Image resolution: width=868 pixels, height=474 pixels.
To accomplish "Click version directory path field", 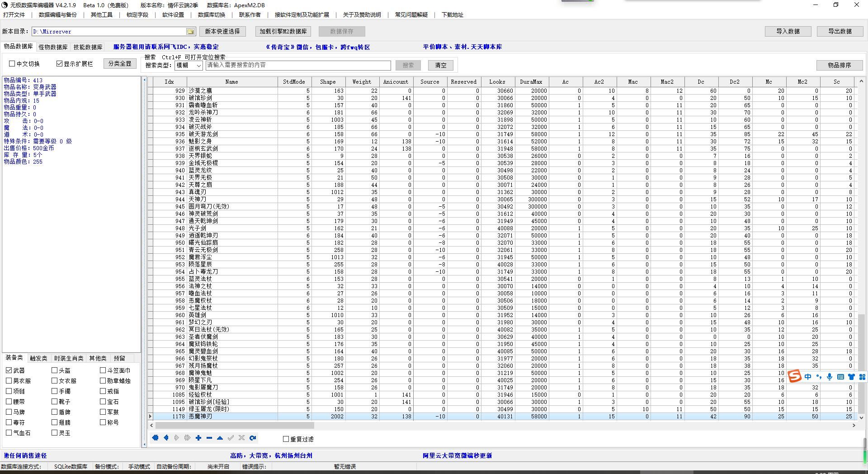I will coord(108,31).
